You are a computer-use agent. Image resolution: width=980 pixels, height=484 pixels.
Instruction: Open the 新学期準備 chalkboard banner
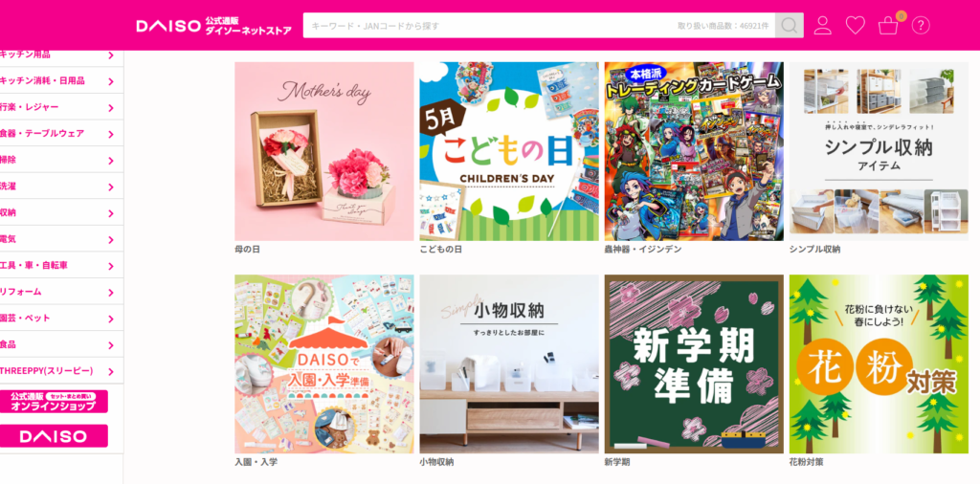pyautogui.click(x=694, y=364)
